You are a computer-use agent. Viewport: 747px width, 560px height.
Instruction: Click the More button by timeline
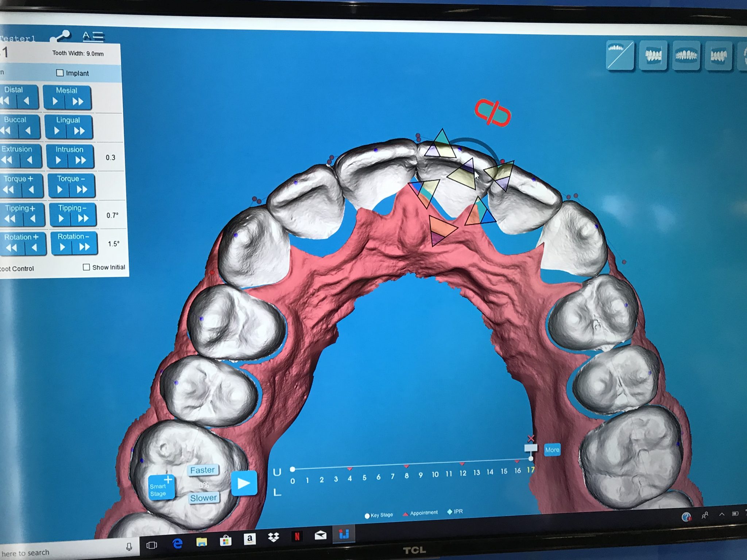tap(552, 450)
